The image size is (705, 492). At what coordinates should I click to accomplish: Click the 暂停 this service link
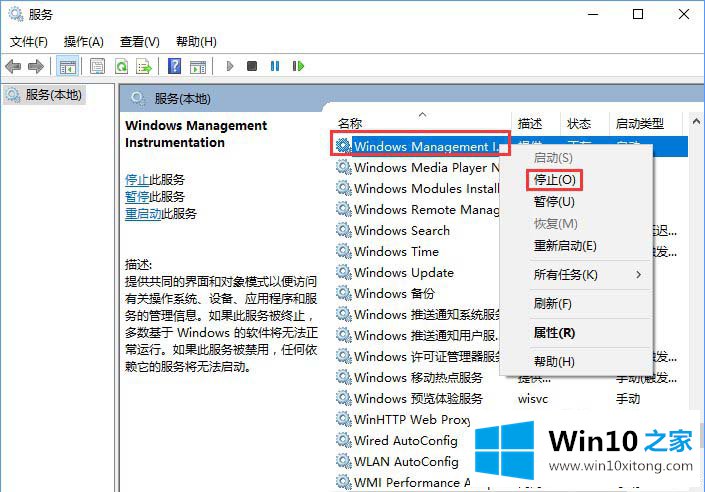tap(137, 197)
